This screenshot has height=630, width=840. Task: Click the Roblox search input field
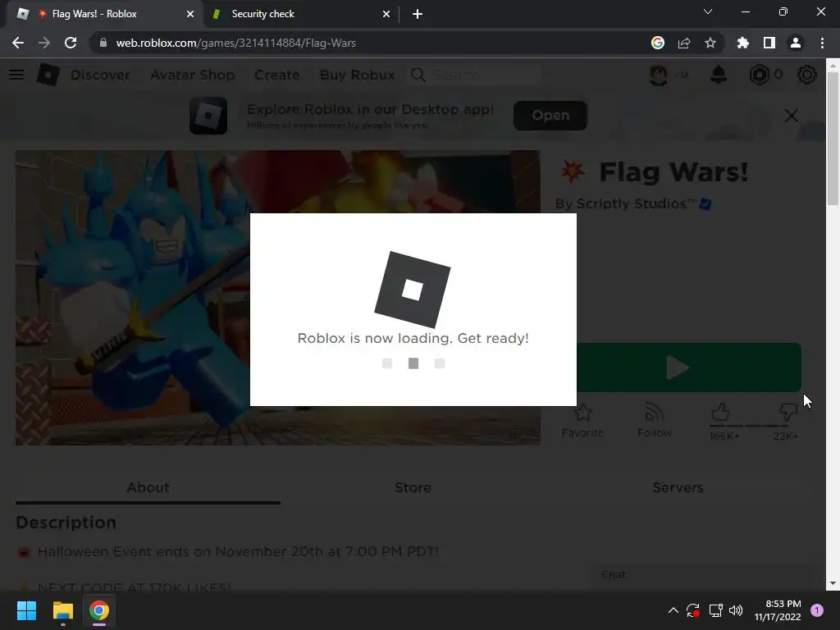tap(485, 75)
